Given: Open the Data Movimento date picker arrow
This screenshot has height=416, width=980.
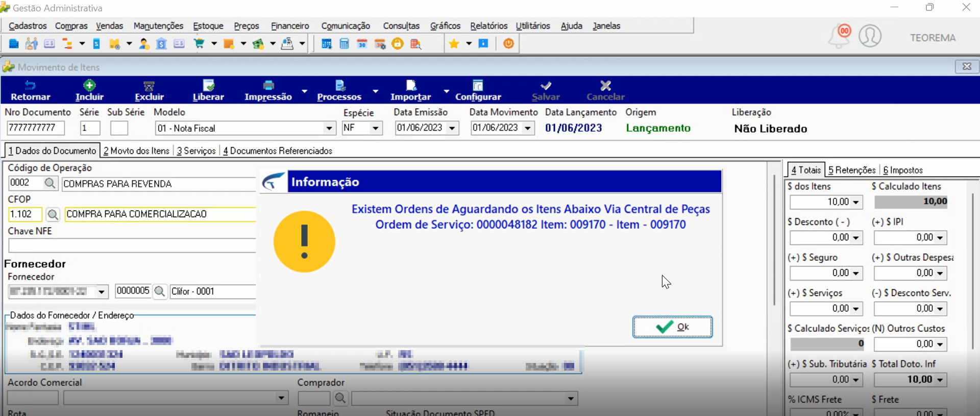Looking at the screenshot, I should (528, 128).
